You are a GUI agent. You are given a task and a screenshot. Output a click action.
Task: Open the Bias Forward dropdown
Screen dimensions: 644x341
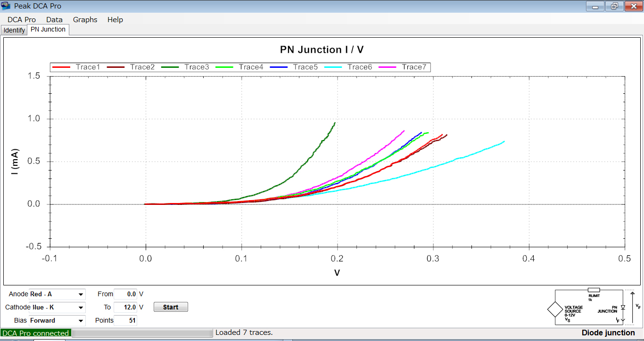(x=57, y=321)
